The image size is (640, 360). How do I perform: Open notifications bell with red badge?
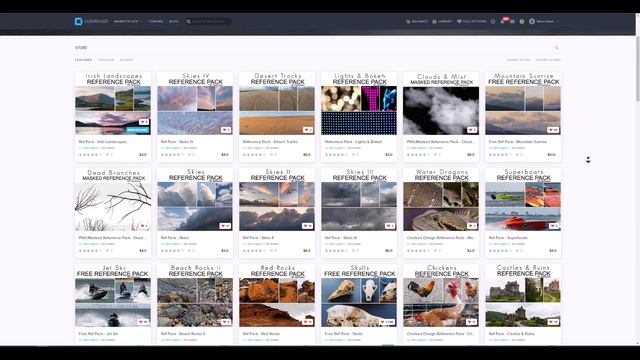pyautogui.click(x=503, y=21)
